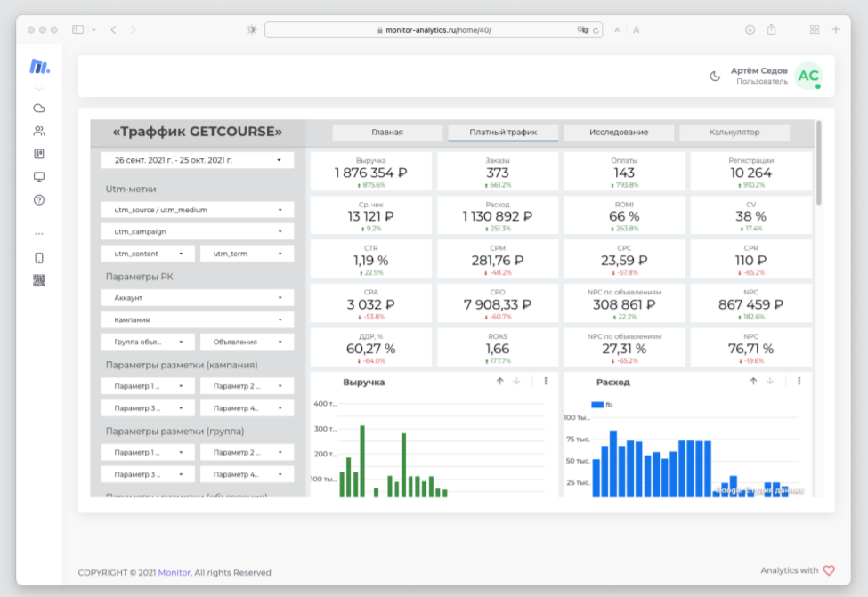868x597 pixels.
Task: Click the larger text size A button
Action: click(636, 30)
